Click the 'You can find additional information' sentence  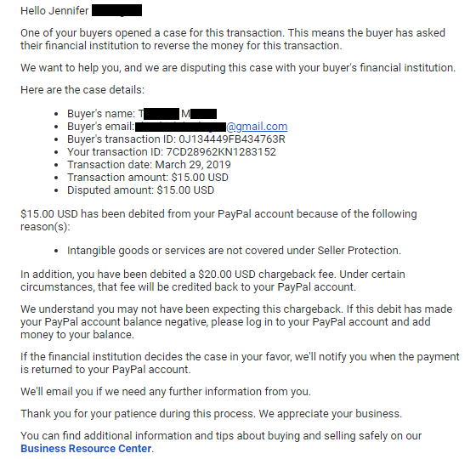click(x=221, y=442)
